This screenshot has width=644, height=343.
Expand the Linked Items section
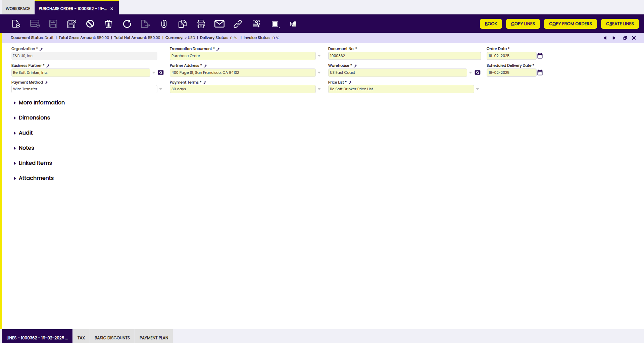click(x=35, y=163)
